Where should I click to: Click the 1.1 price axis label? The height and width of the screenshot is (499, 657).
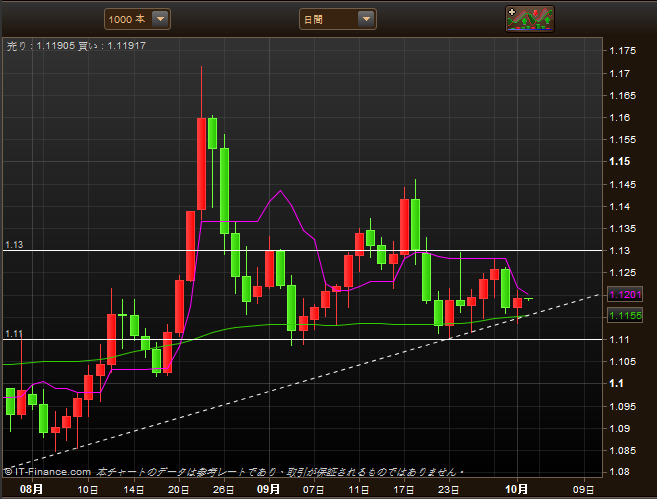(x=616, y=383)
